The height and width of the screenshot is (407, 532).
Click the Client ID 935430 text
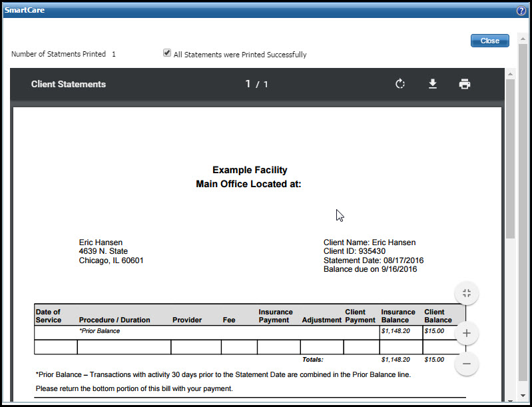pos(354,252)
